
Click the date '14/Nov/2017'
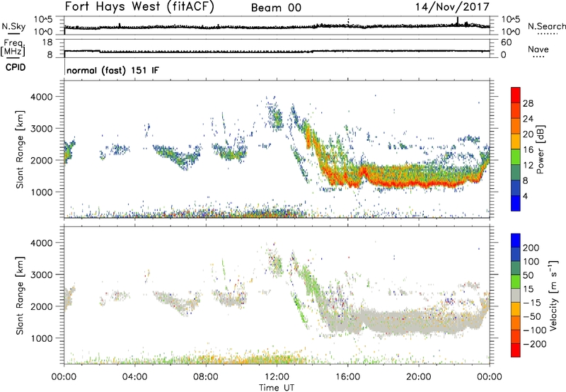pyautogui.click(x=452, y=7)
